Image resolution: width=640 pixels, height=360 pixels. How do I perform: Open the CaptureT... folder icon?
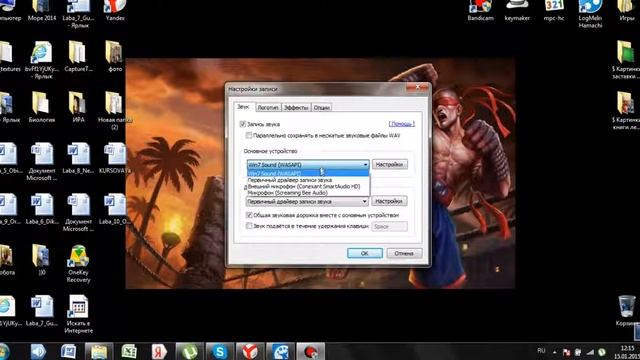(x=78, y=56)
